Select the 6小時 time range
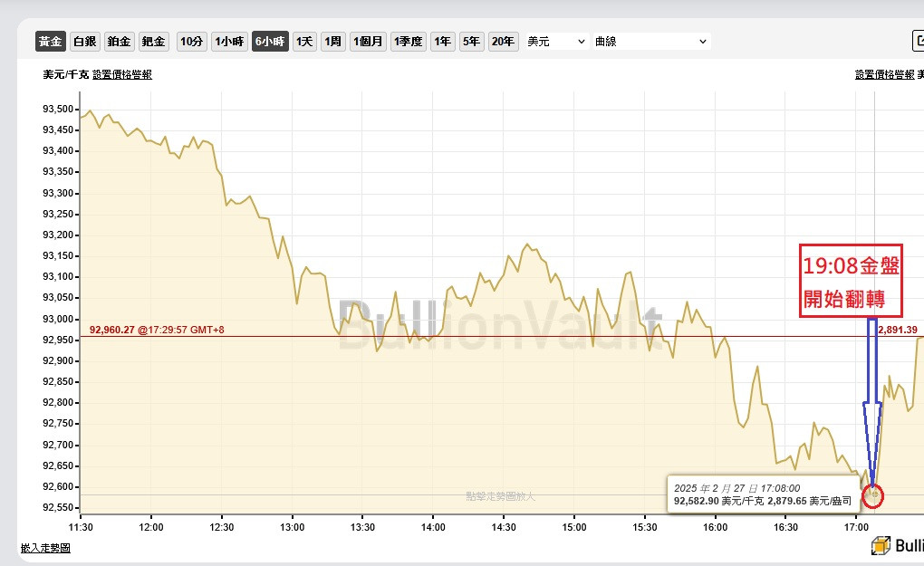Image resolution: width=924 pixels, height=566 pixels. point(270,42)
